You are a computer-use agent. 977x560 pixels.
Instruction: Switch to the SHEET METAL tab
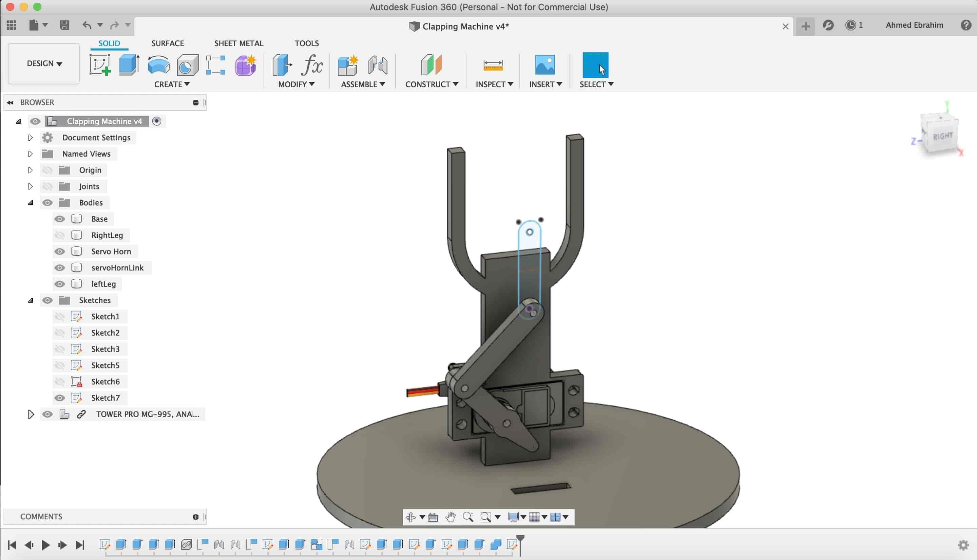pyautogui.click(x=238, y=43)
